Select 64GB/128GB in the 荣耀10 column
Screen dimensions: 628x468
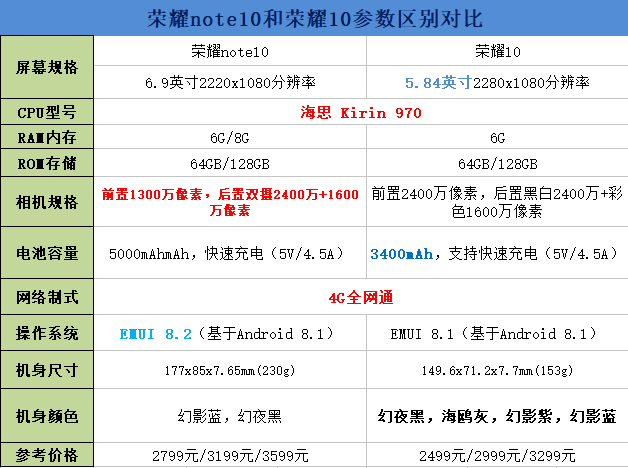point(497,163)
